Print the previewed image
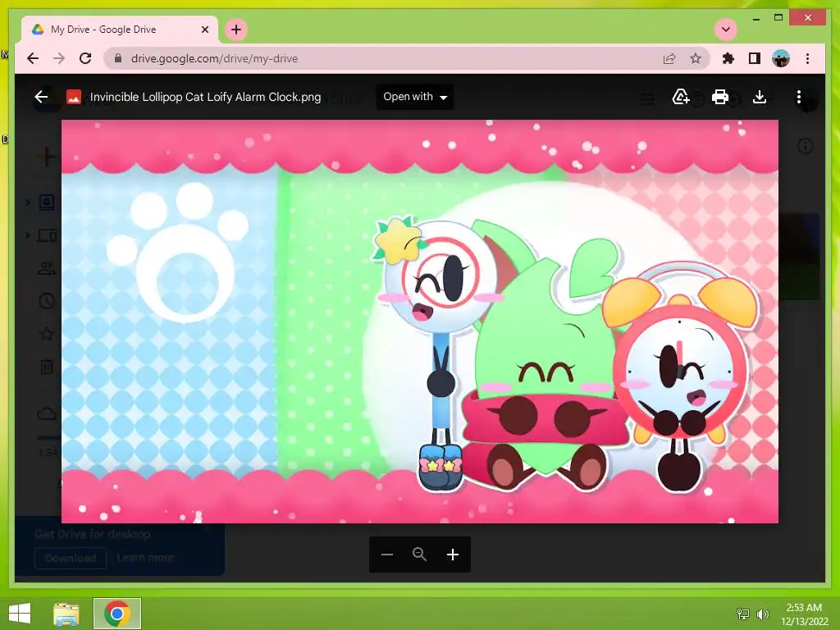Viewport: 840px width, 630px height. click(x=719, y=97)
